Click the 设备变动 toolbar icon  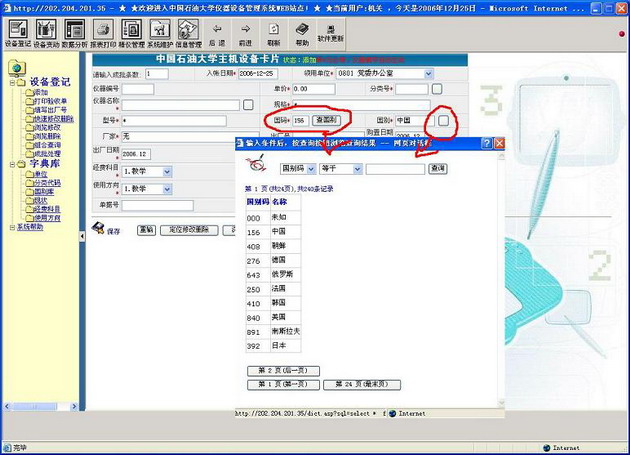tap(46, 33)
